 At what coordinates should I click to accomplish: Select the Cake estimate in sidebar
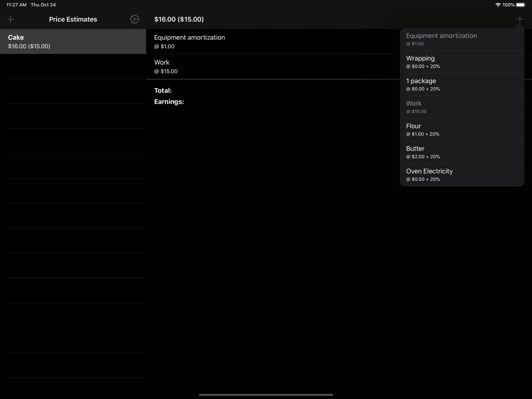73,41
